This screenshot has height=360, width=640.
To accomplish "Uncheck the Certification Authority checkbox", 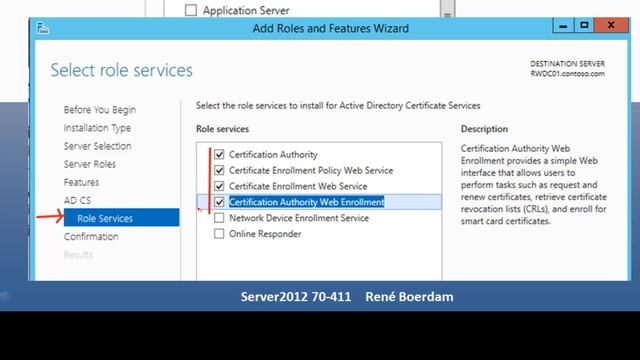I will click(x=219, y=154).
